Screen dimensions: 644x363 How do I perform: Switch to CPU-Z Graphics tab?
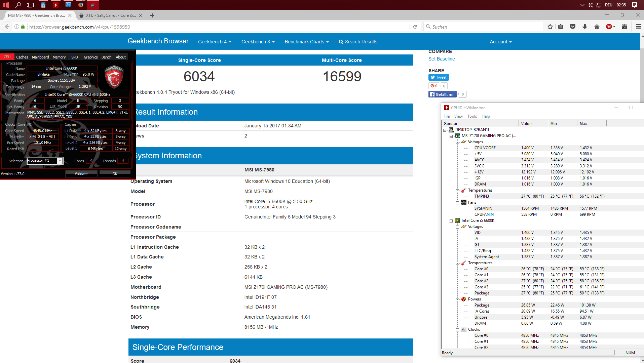click(x=91, y=57)
